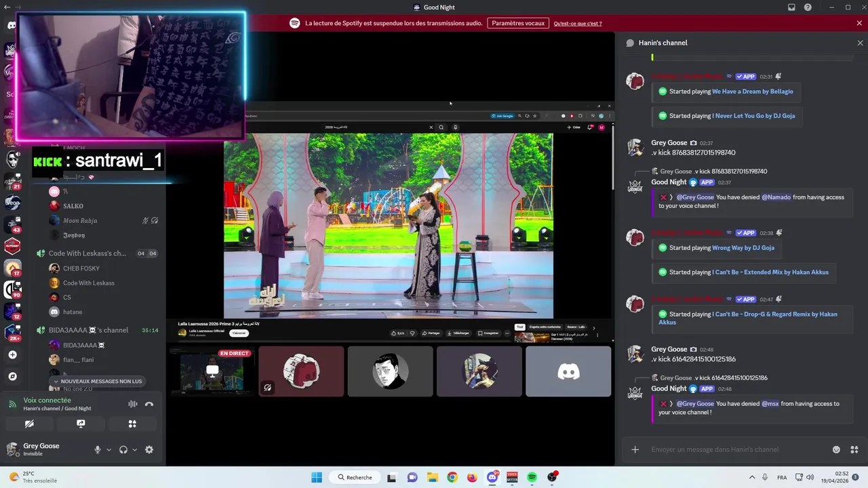Open Good Night bot name at 02:37
The image size is (868, 488).
(x=669, y=182)
